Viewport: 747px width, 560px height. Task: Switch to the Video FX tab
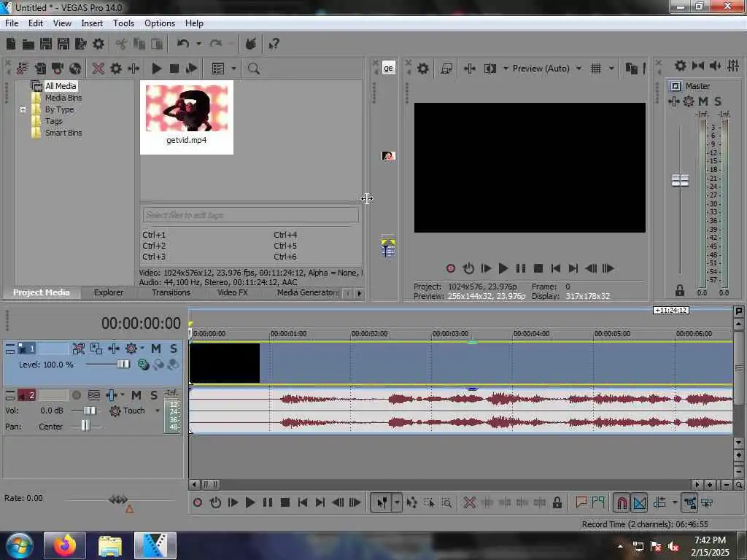click(x=233, y=292)
